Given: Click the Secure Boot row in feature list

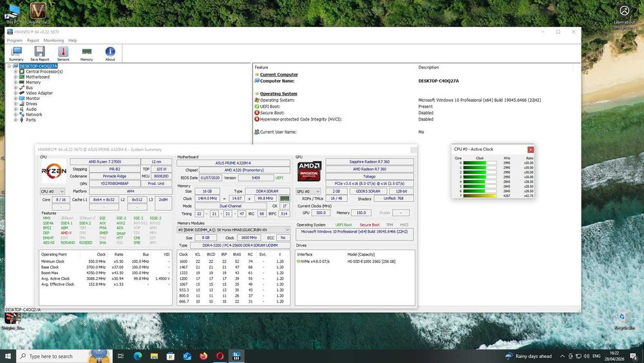Looking at the screenshot, I should 415,113.
